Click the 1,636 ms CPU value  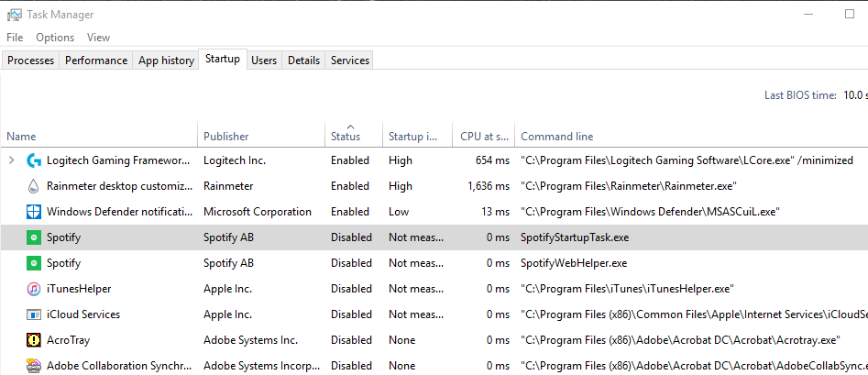pyautogui.click(x=489, y=186)
